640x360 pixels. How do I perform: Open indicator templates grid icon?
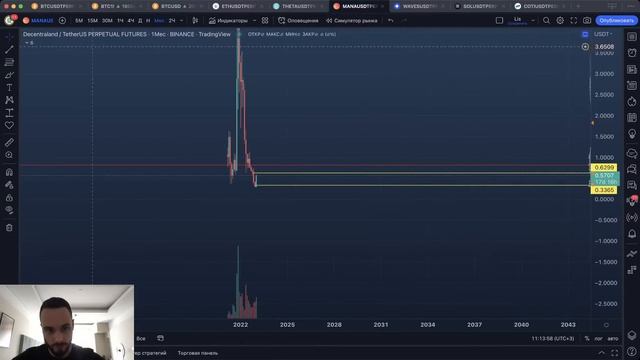[265, 20]
